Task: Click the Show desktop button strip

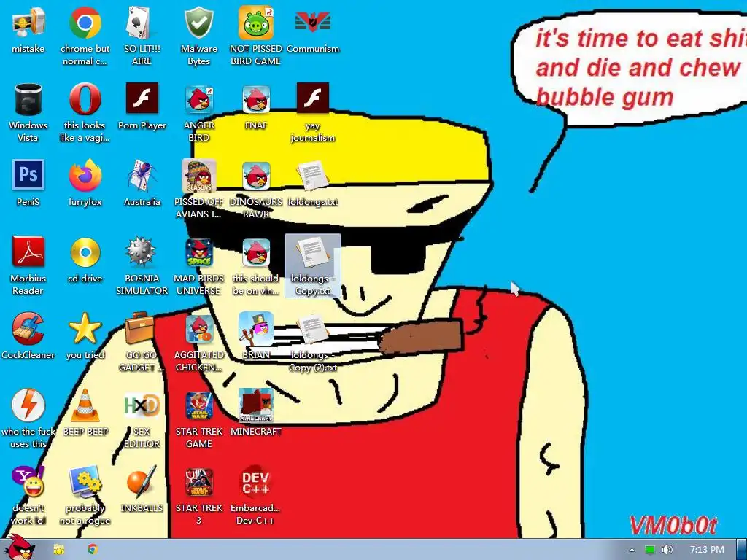Action: (x=742, y=550)
